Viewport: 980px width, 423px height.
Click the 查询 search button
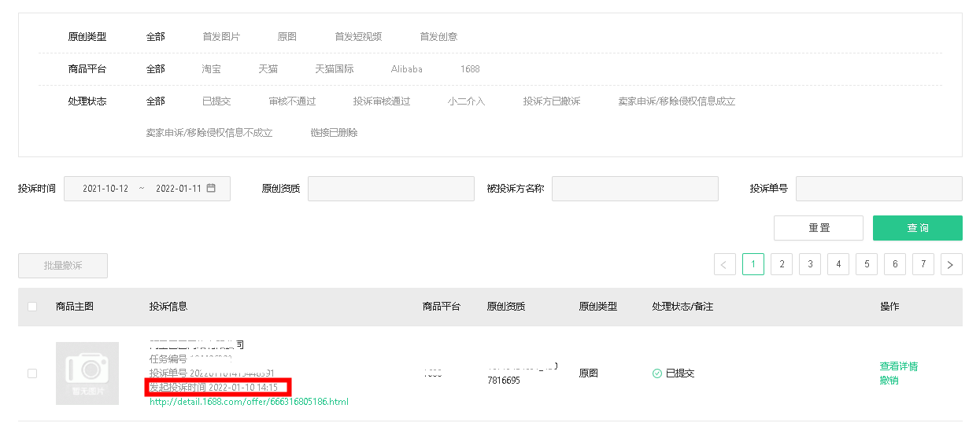[x=917, y=228]
